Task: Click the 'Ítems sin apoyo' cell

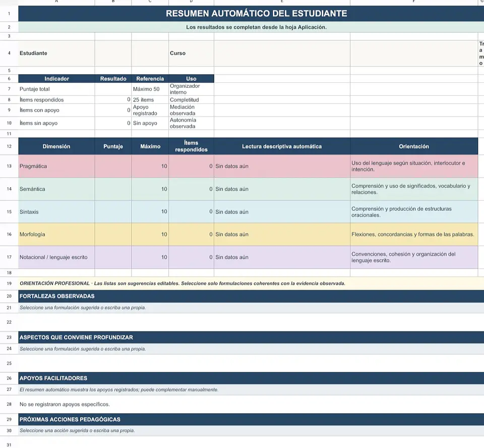Action: point(56,123)
